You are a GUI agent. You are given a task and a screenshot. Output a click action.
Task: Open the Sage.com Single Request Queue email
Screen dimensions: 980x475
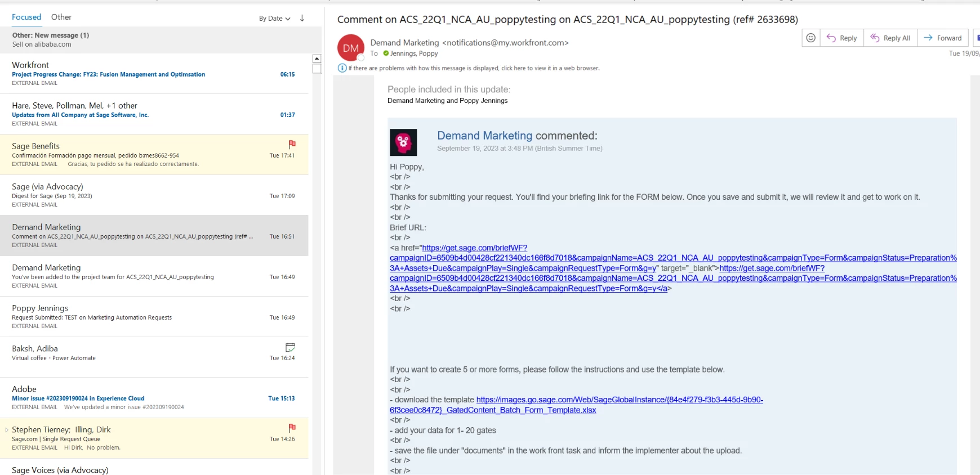coord(154,438)
